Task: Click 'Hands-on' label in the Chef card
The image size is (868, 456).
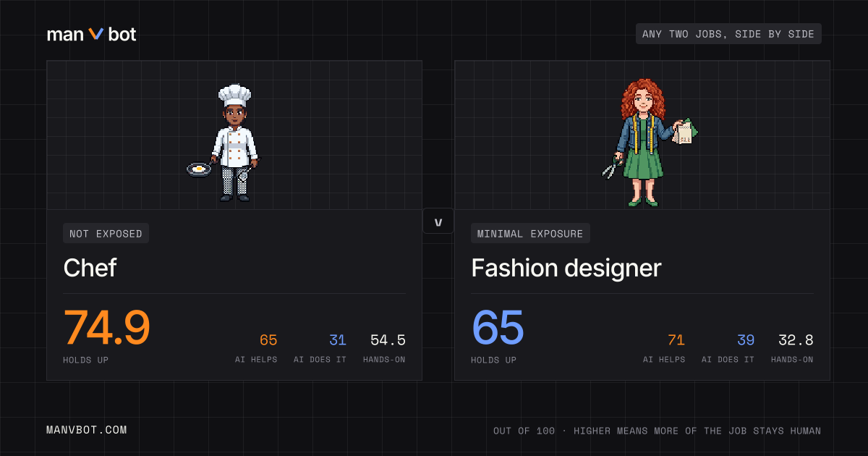Action: 384,360
